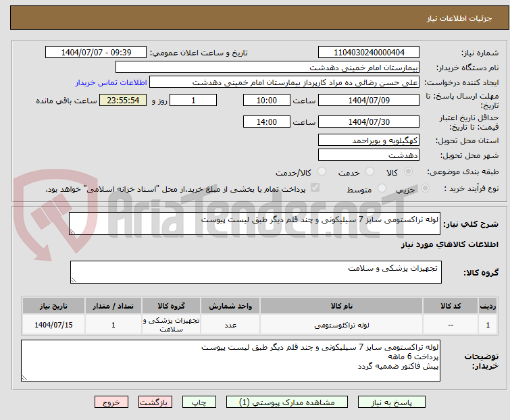Viewport: 510px width, 420px height.
Task: Click the نام کالا column header
Action: click(x=342, y=306)
